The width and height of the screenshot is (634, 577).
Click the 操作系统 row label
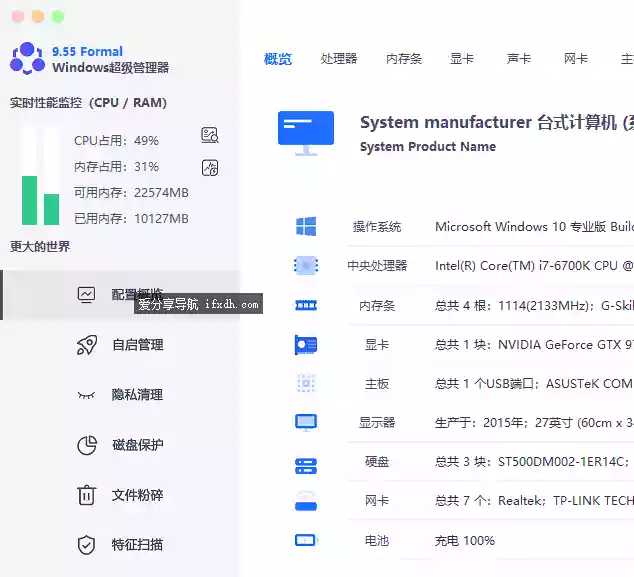(377, 226)
